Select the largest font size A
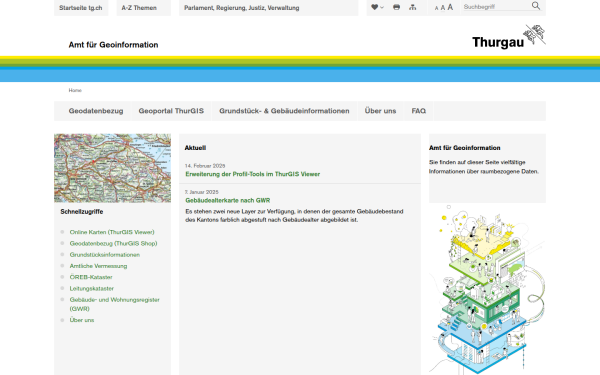 (x=450, y=7)
